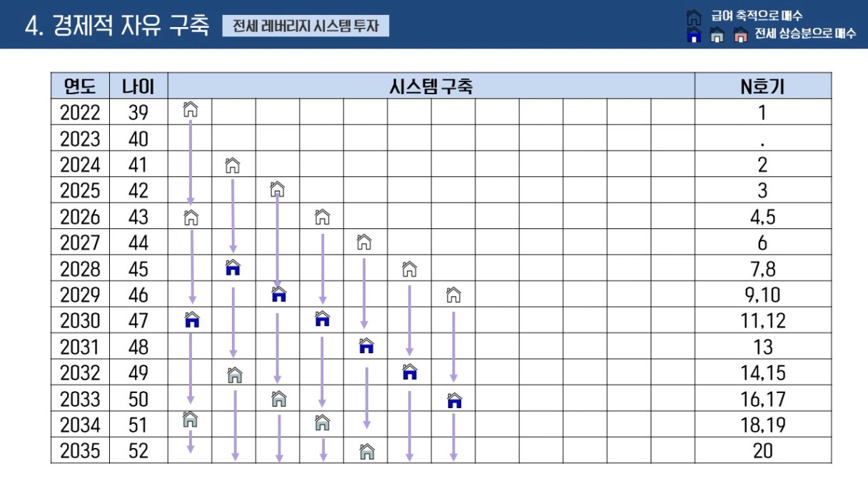This screenshot has width=868, height=488.
Task: Click the age cell 39
Action: pyautogui.click(x=138, y=112)
